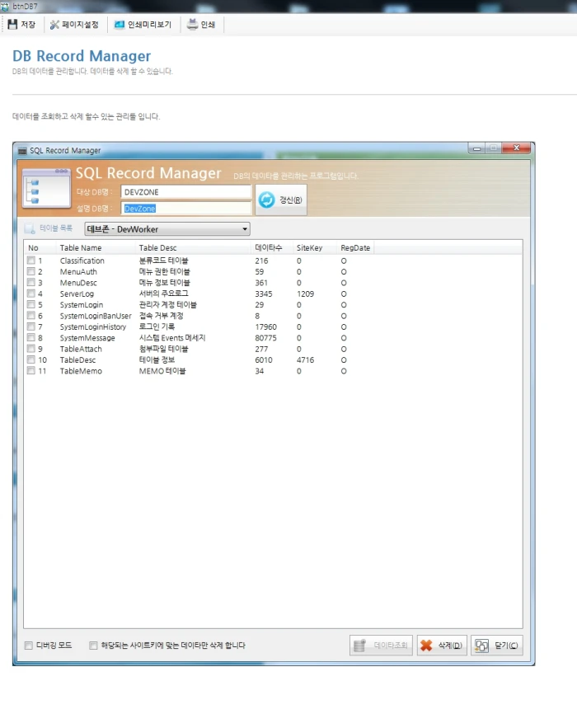Click the SiteKey value 4716
This screenshot has width=577, height=728.
pyautogui.click(x=306, y=359)
